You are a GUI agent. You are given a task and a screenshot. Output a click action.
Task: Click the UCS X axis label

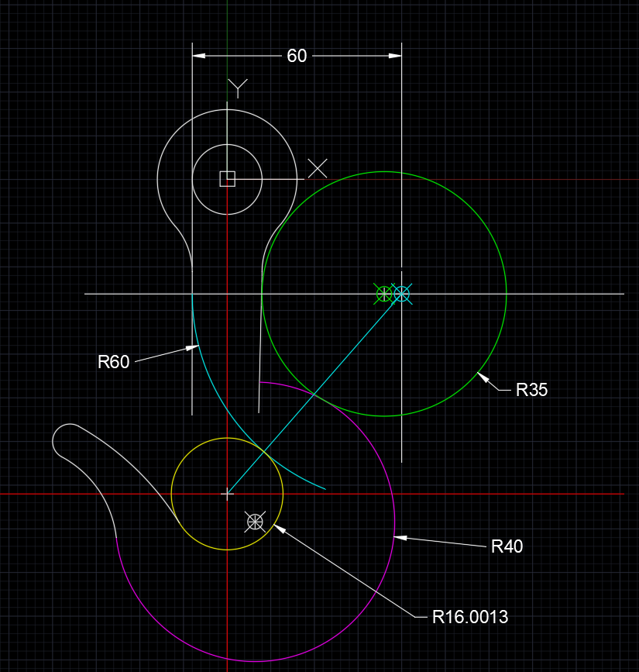(318, 168)
